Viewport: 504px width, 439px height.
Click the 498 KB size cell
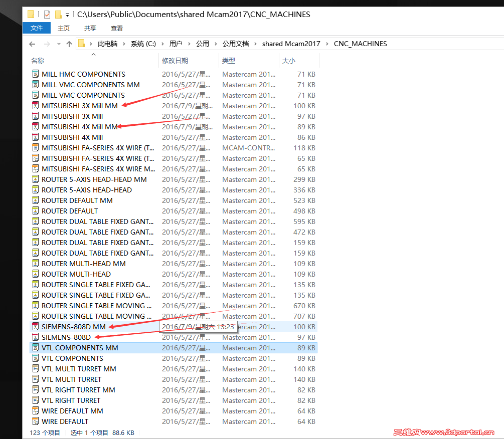click(304, 211)
